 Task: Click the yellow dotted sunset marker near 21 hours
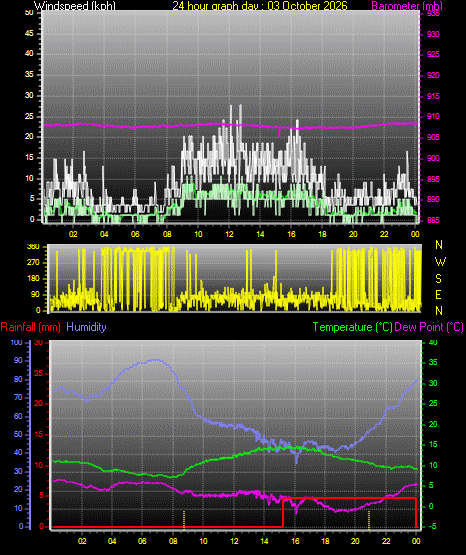[x=369, y=520]
